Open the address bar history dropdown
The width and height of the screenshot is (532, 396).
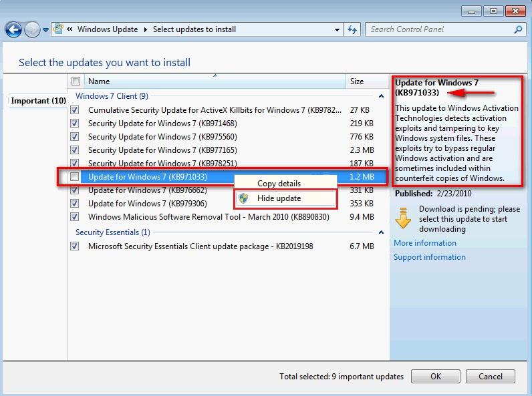(x=337, y=30)
